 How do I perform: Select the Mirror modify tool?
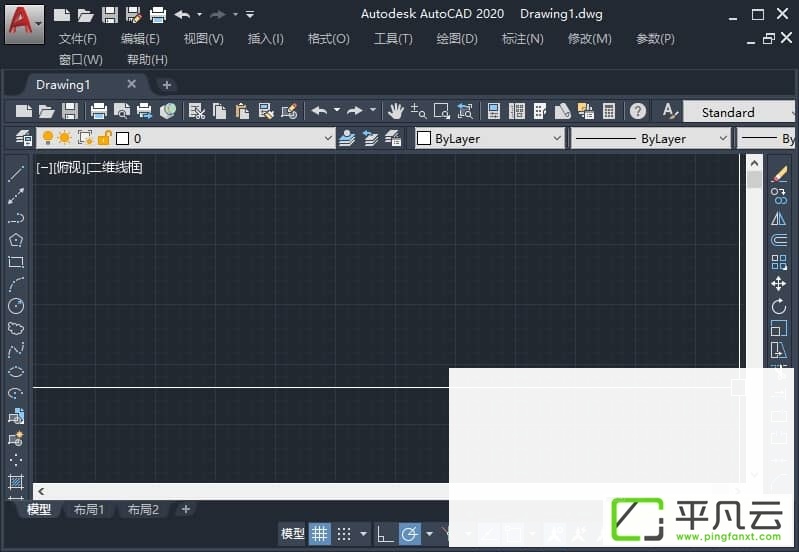[779, 219]
